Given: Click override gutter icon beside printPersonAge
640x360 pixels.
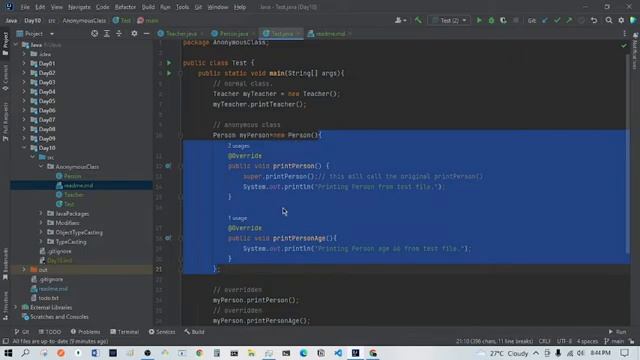Looking at the screenshot, I should [168, 238].
